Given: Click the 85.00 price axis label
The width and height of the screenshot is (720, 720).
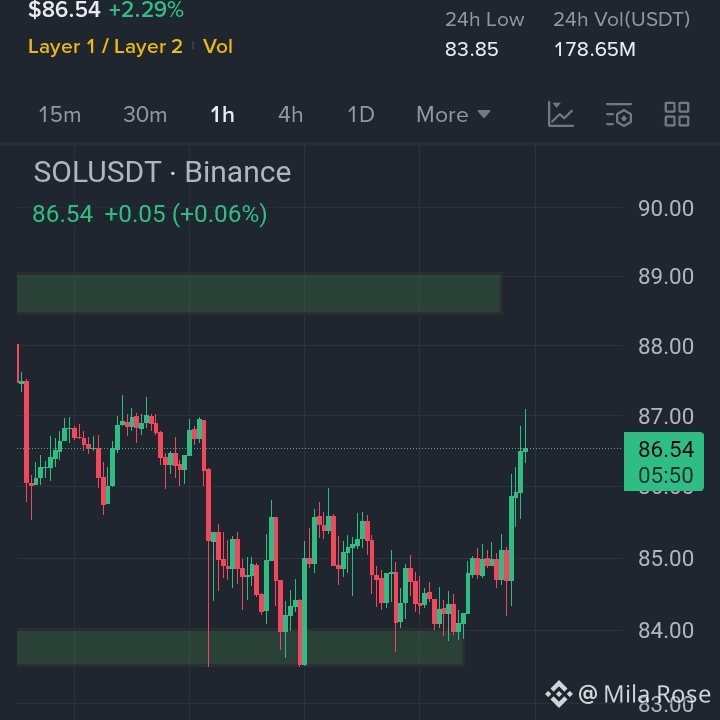Looking at the screenshot, I should pyautogui.click(x=666, y=558).
